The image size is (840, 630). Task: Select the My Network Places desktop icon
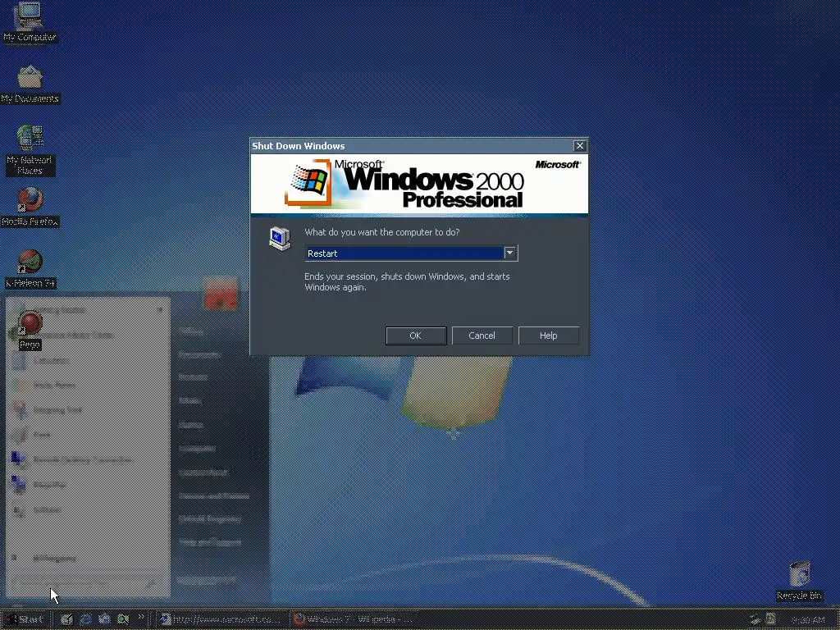click(30, 149)
